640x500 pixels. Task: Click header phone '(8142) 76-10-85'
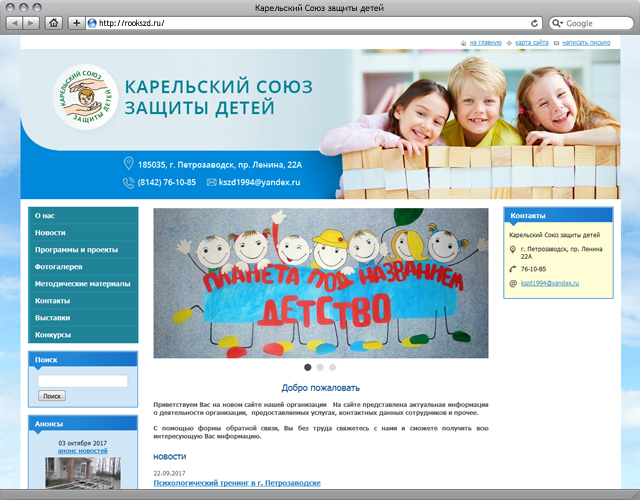tap(167, 182)
